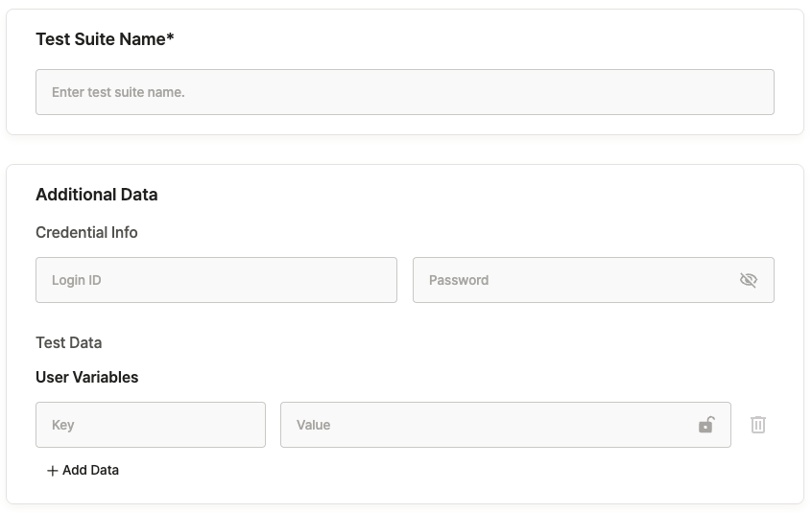
Task: Delete the user variable row
Action: [x=758, y=425]
